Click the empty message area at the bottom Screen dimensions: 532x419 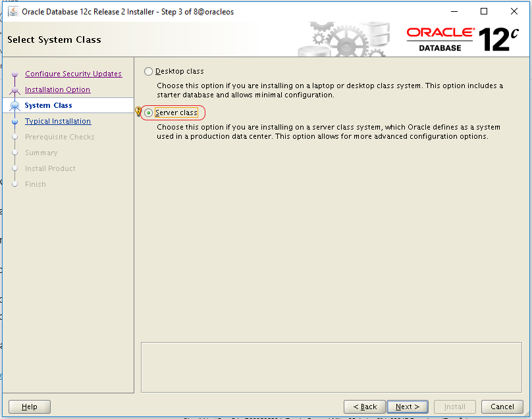331,367
